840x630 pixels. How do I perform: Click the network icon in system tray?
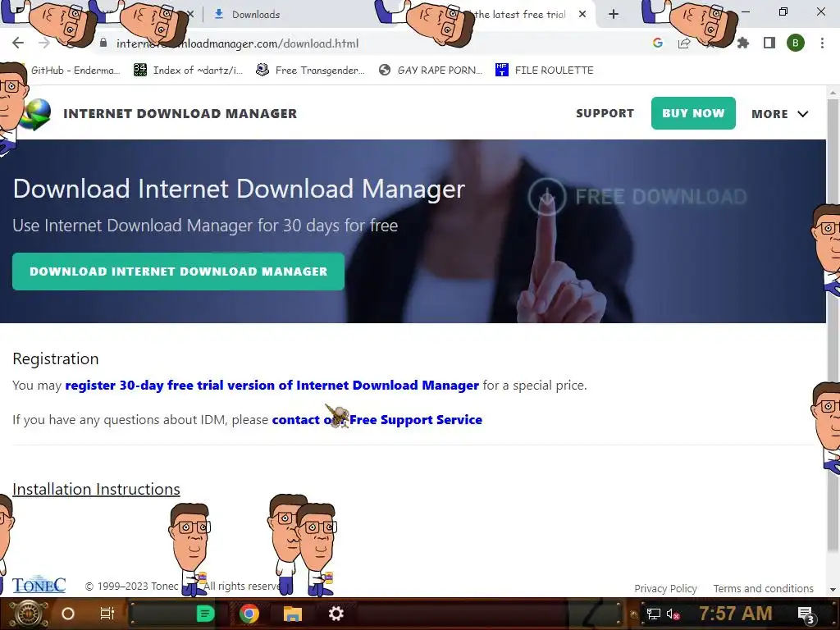coord(654,614)
